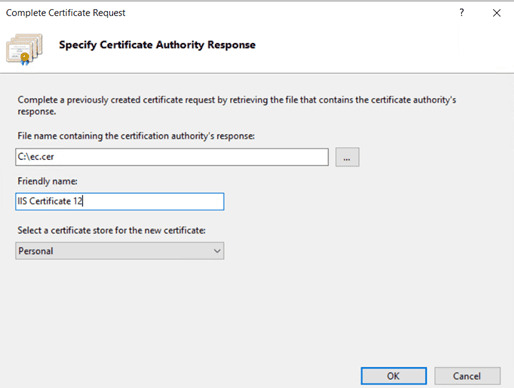Screen dimensions: 514x388
Task: Focus the certification authority response file field
Action: [172, 157]
